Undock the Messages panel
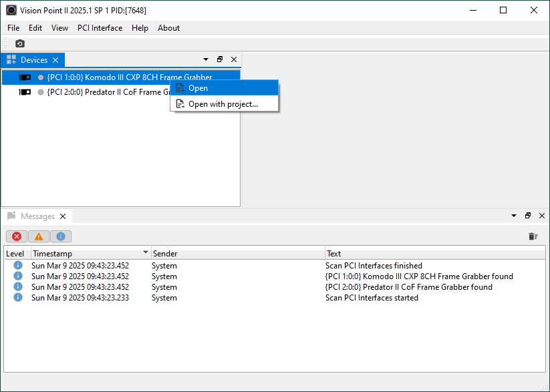550x392 pixels. [x=528, y=216]
